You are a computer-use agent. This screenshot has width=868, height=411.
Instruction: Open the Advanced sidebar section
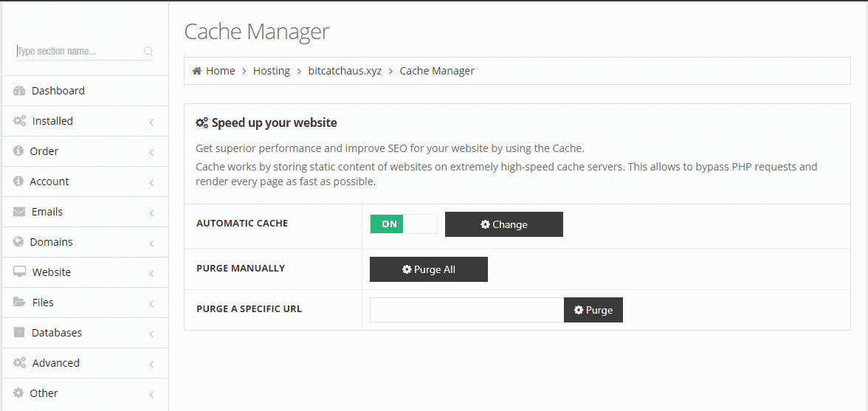[x=86, y=363]
